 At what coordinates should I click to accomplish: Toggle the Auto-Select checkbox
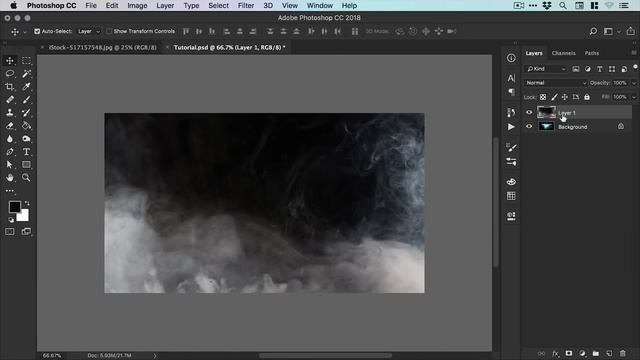point(37,31)
